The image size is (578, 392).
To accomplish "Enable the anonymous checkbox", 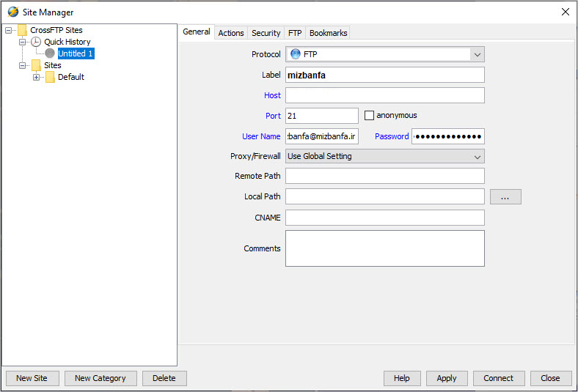I will coord(369,115).
